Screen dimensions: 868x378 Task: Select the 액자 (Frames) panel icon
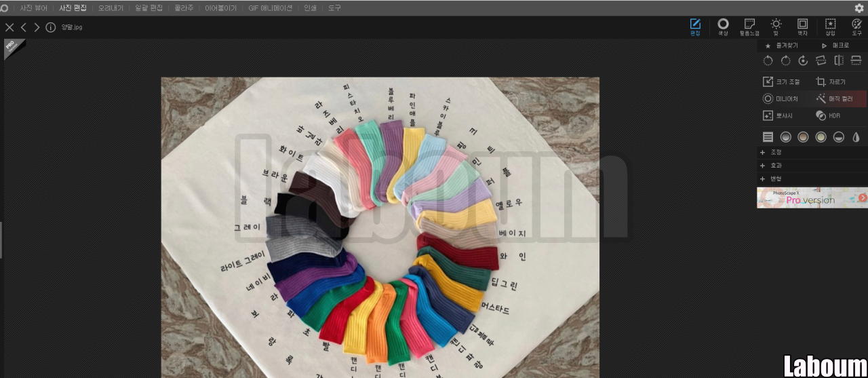[x=803, y=27]
